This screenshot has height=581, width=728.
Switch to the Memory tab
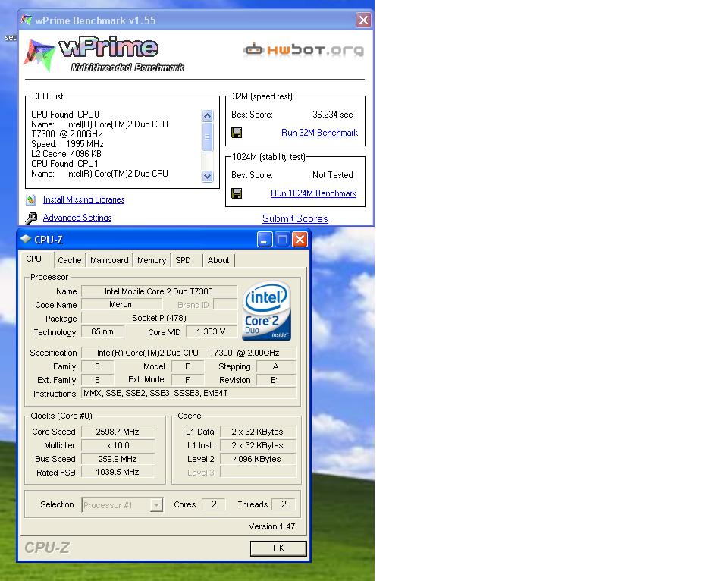pos(152,261)
